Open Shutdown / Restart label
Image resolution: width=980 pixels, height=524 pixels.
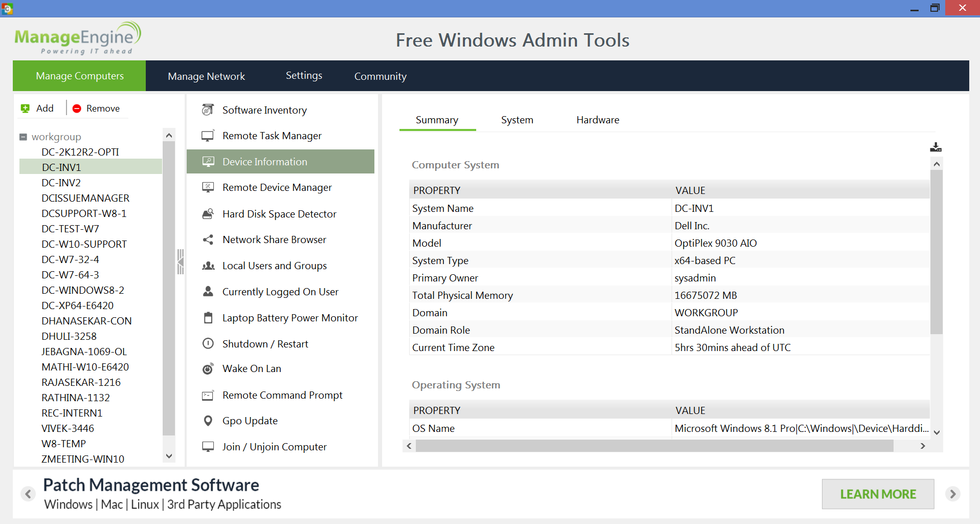[x=265, y=344]
